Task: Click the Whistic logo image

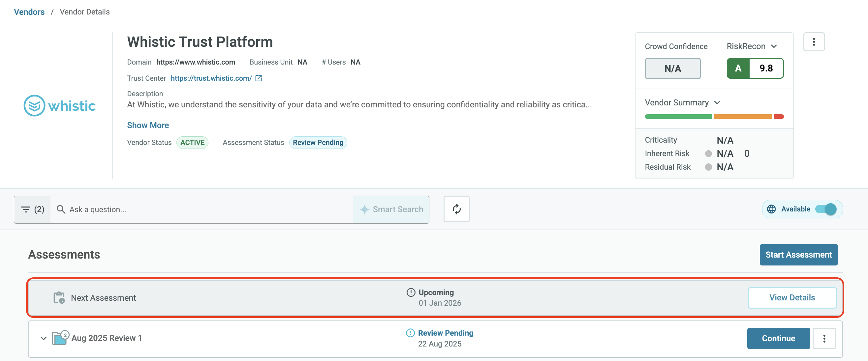Action: tap(60, 106)
